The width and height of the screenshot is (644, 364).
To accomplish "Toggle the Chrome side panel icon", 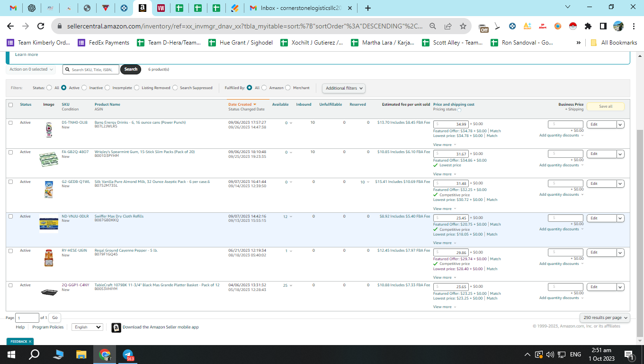I will coord(603,27).
